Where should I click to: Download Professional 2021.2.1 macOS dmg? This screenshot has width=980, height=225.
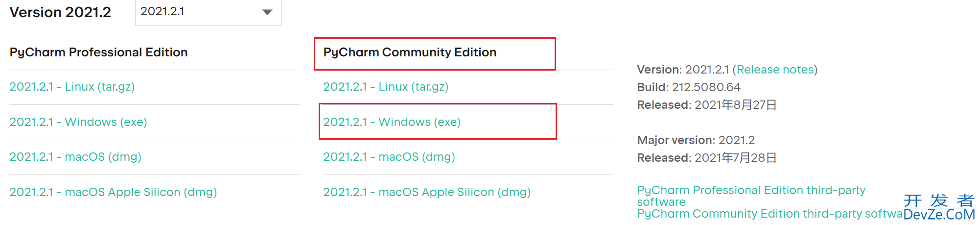pyautogui.click(x=75, y=157)
